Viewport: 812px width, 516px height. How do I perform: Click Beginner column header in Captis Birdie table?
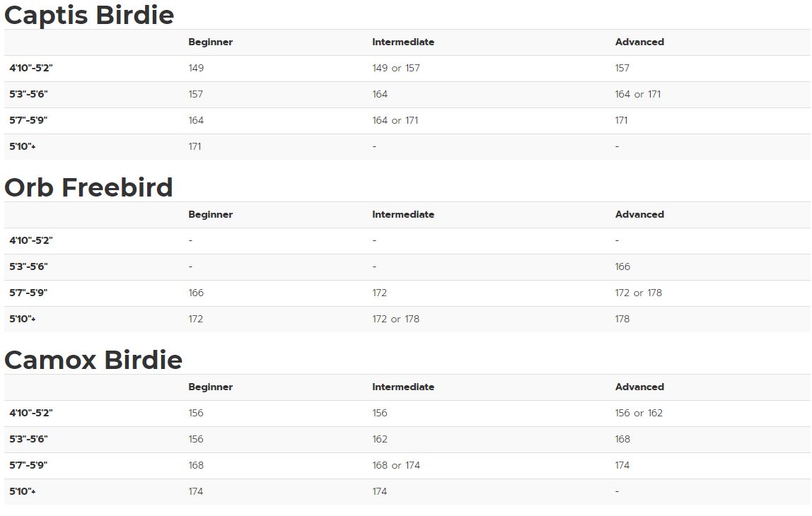pyautogui.click(x=210, y=42)
